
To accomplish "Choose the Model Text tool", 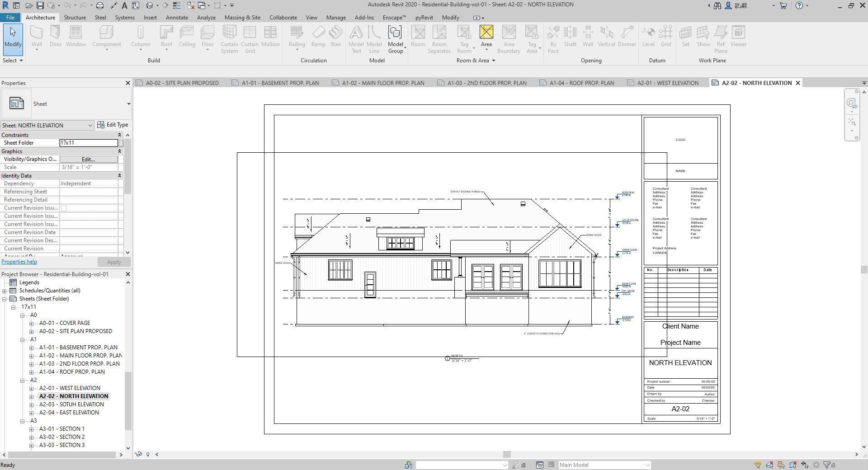I will pos(356,39).
